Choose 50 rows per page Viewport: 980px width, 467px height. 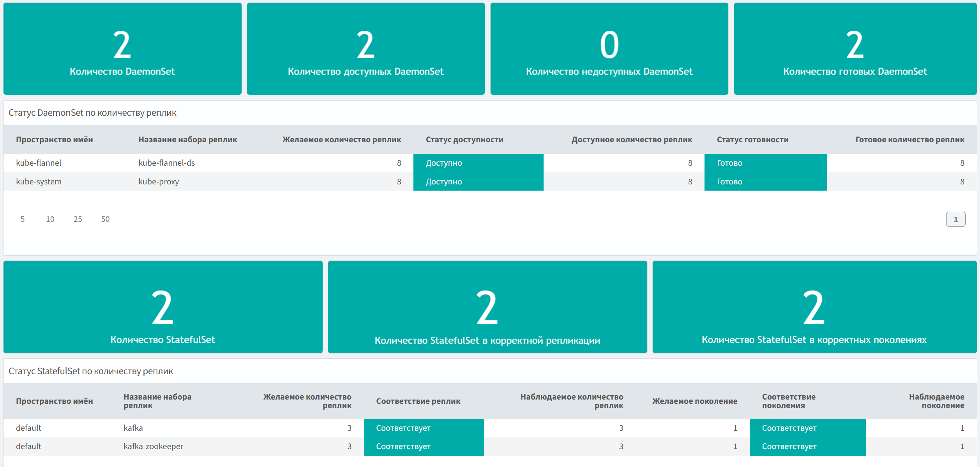[x=105, y=219]
